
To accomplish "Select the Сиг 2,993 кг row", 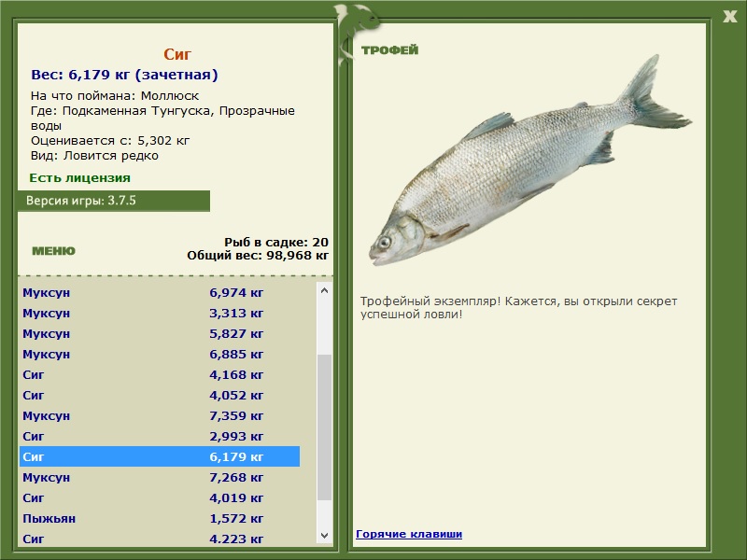I will [160, 436].
